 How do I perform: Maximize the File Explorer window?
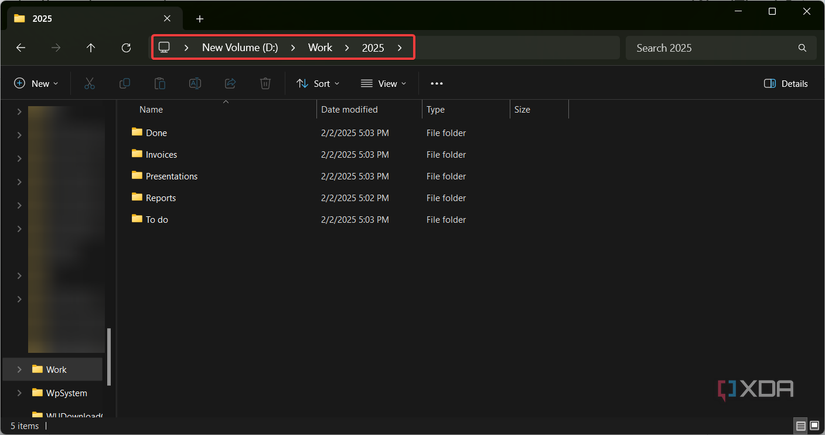(772, 11)
